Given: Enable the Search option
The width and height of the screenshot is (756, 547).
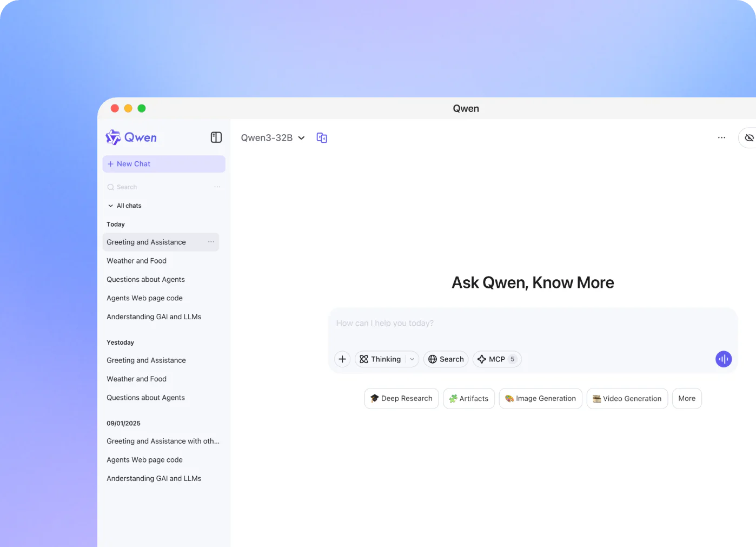Looking at the screenshot, I should tap(446, 359).
